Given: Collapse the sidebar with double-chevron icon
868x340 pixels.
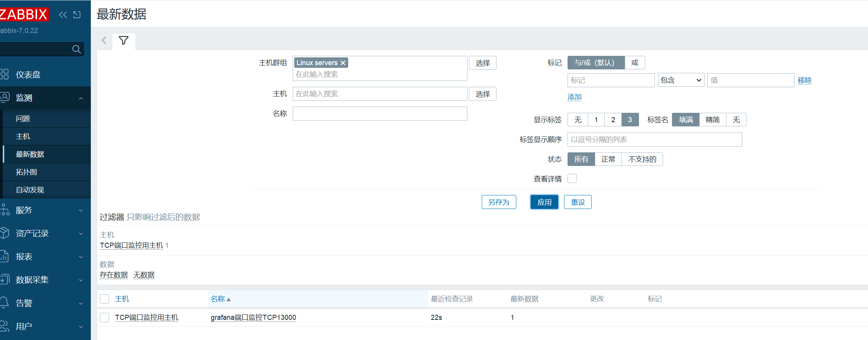Looking at the screenshot, I should [x=63, y=15].
